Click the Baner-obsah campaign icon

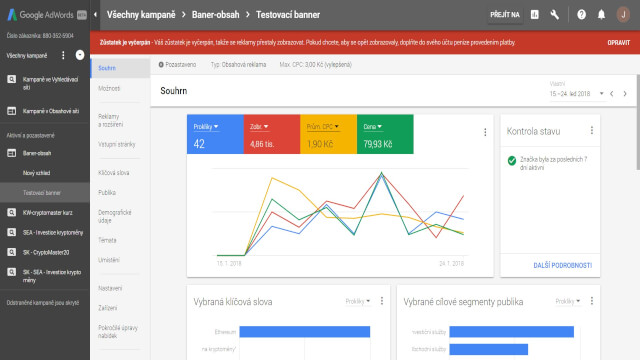11,153
